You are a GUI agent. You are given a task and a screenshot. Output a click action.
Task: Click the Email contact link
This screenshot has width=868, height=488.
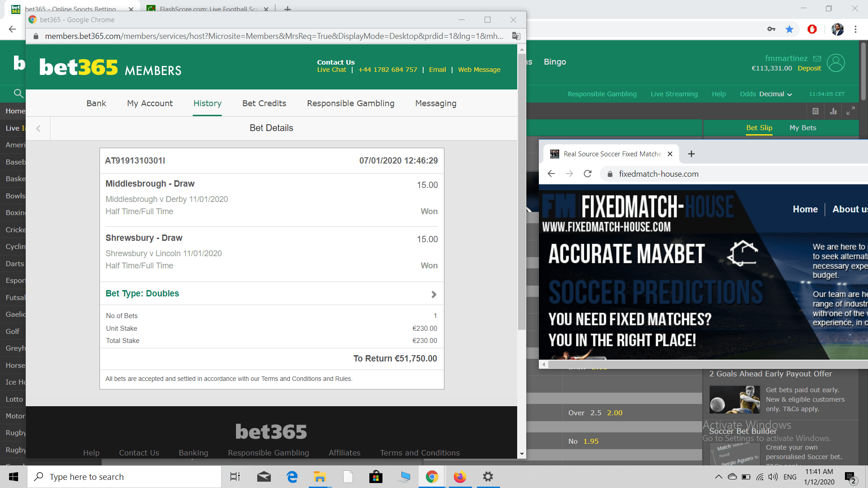(437, 70)
